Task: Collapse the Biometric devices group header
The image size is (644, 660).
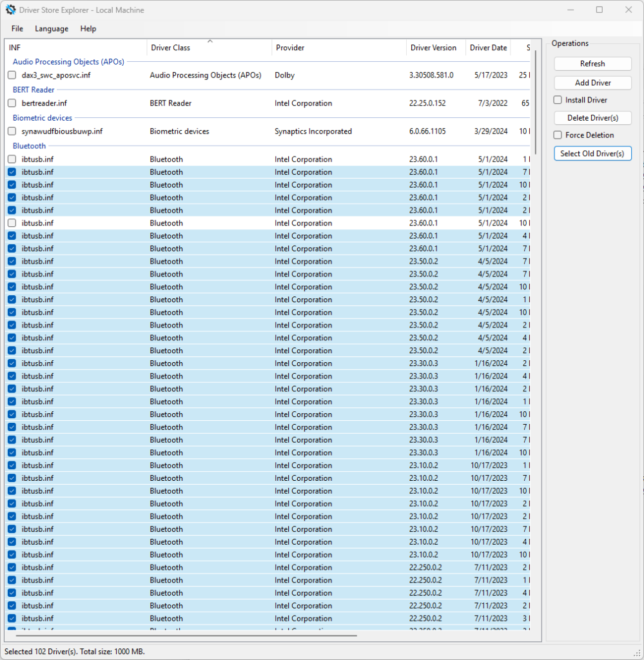Action: tap(43, 118)
